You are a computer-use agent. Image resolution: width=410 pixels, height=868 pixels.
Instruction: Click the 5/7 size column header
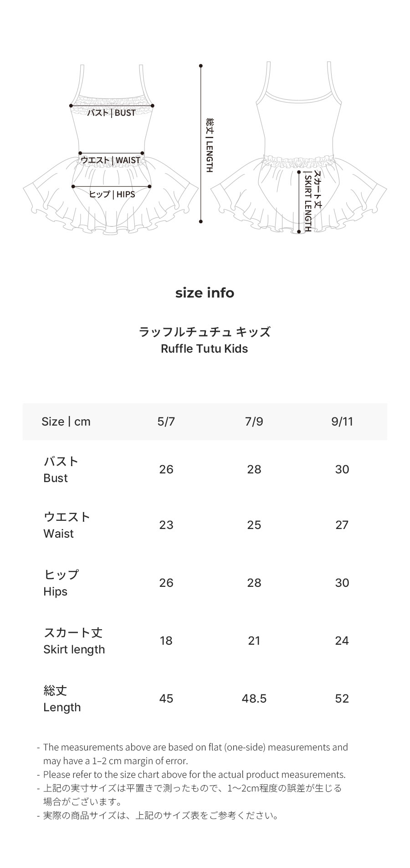tap(166, 421)
